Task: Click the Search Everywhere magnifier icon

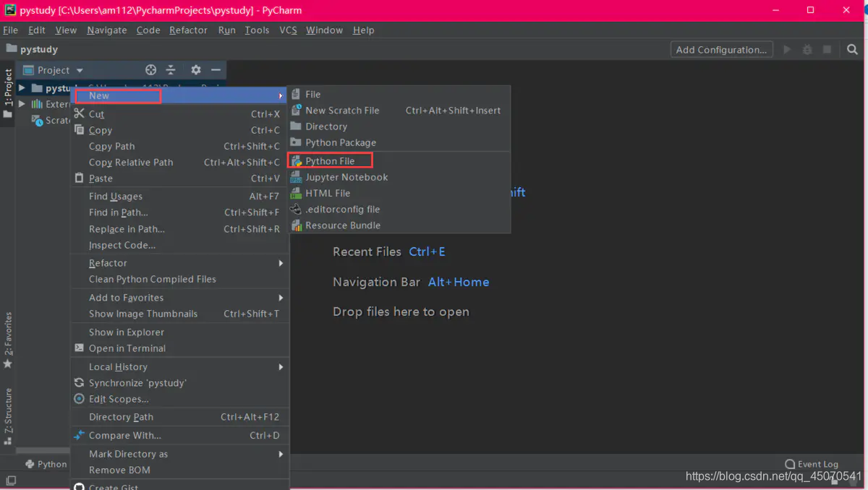Action: pyautogui.click(x=852, y=50)
